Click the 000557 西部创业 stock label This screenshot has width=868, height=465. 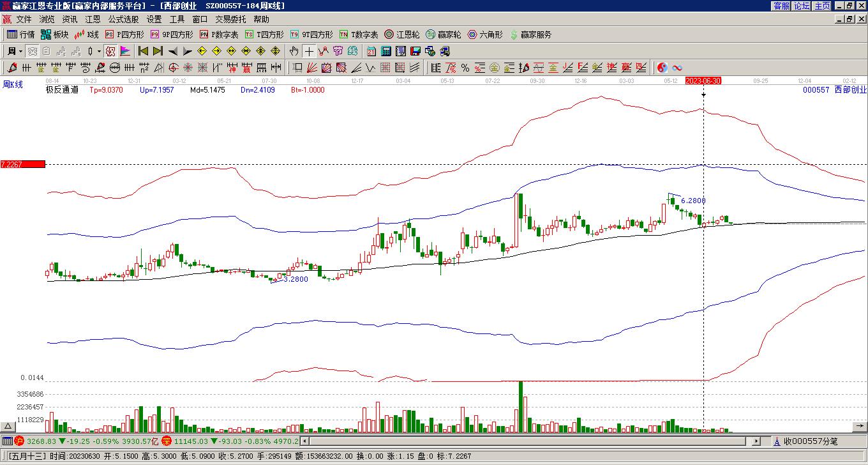coord(835,90)
